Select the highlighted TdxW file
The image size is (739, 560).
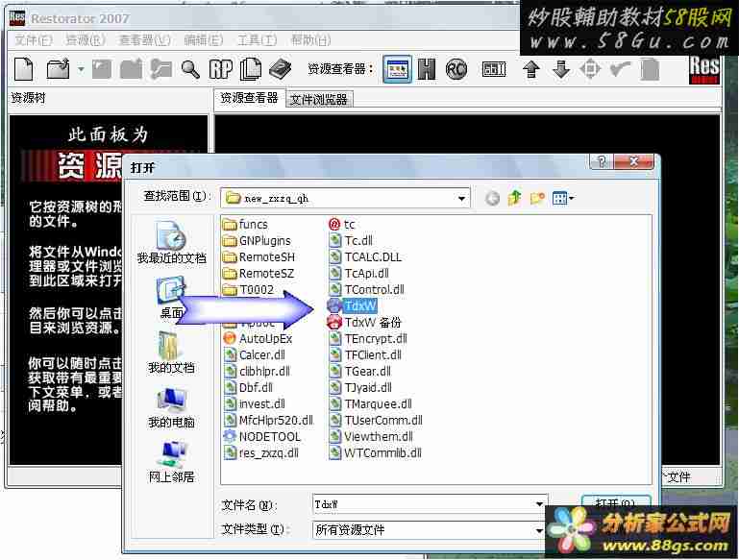pyautogui.click(x=353, y=306)
